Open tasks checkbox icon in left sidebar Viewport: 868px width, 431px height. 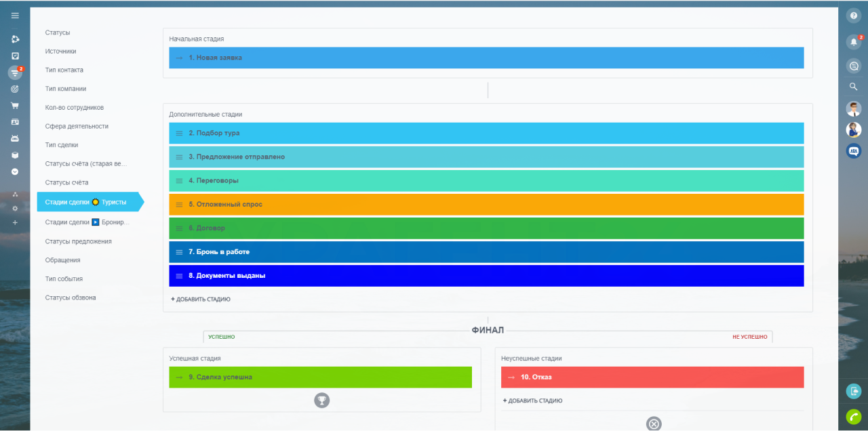coord(15,56)
